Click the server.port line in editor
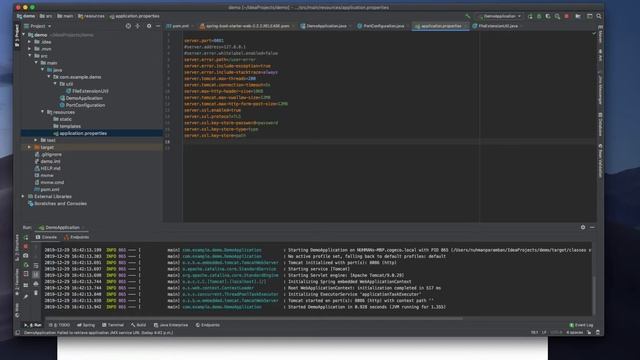Image resolution: width=640 pixels, height=360 pixels. coord(204,41)
